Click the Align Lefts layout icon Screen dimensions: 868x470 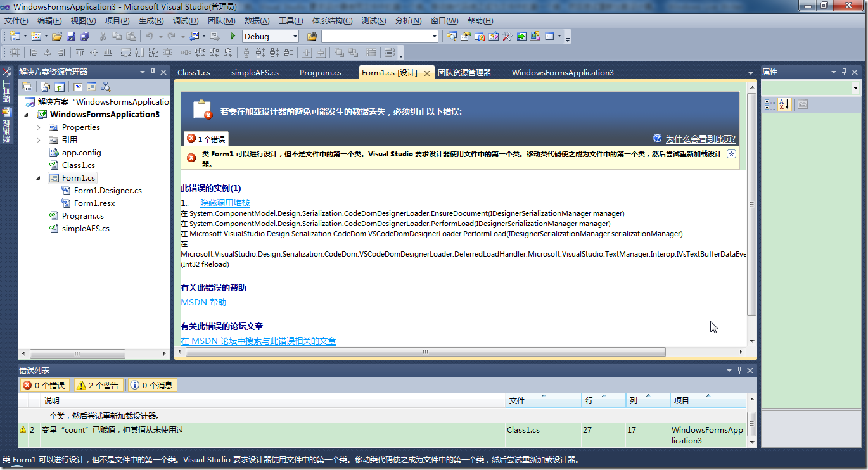pos(33,53)
